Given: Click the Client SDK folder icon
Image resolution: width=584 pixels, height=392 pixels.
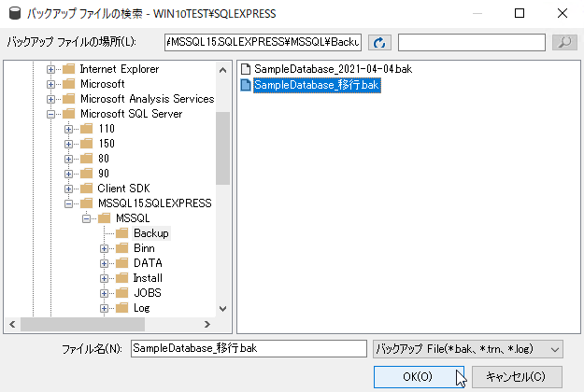Looking at the screenshot, I should [86, 189].
